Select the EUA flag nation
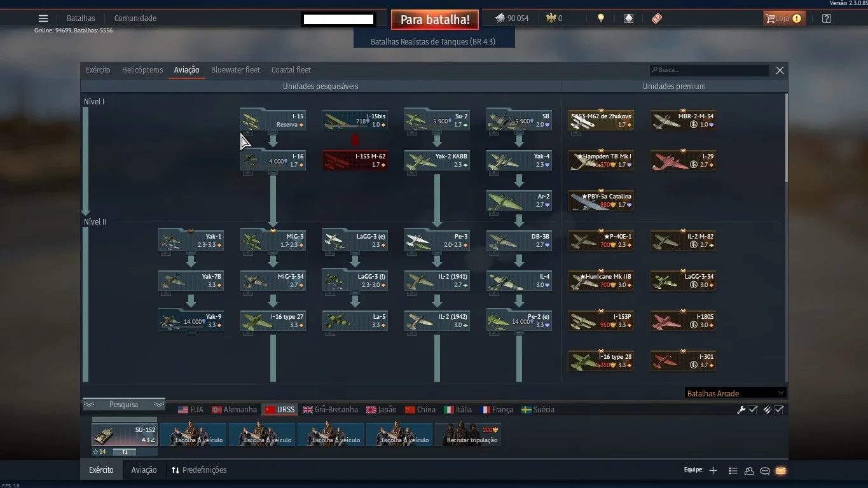 [191, 410]
